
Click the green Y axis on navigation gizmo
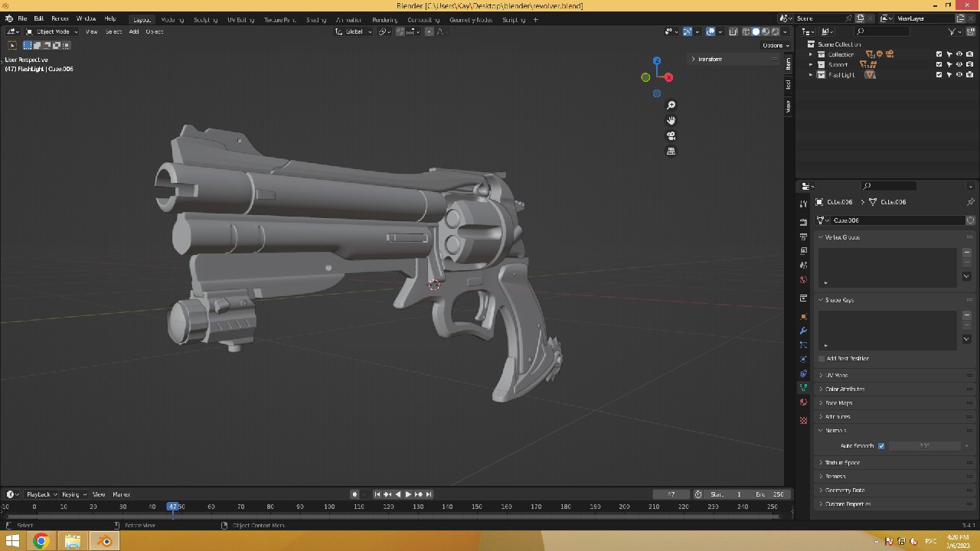[x=645, y=77]
